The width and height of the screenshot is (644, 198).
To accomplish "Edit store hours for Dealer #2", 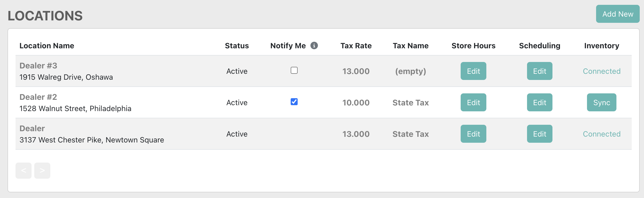I will click(473, 102).
